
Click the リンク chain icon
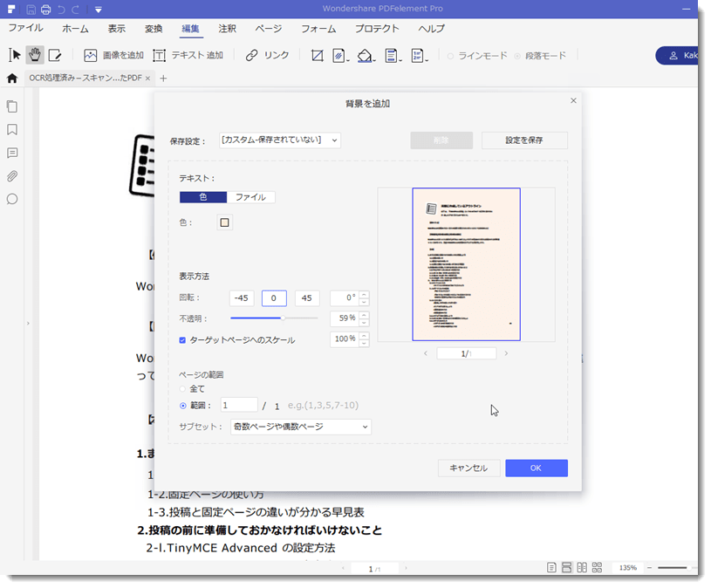tap(251, 55)
